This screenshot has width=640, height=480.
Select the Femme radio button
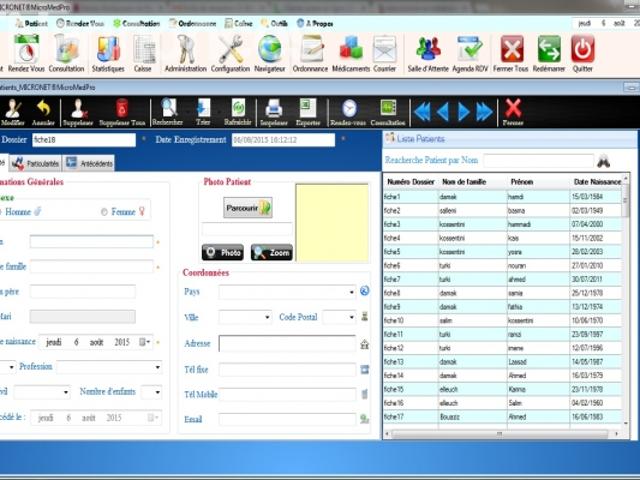[x=104, y=212]
